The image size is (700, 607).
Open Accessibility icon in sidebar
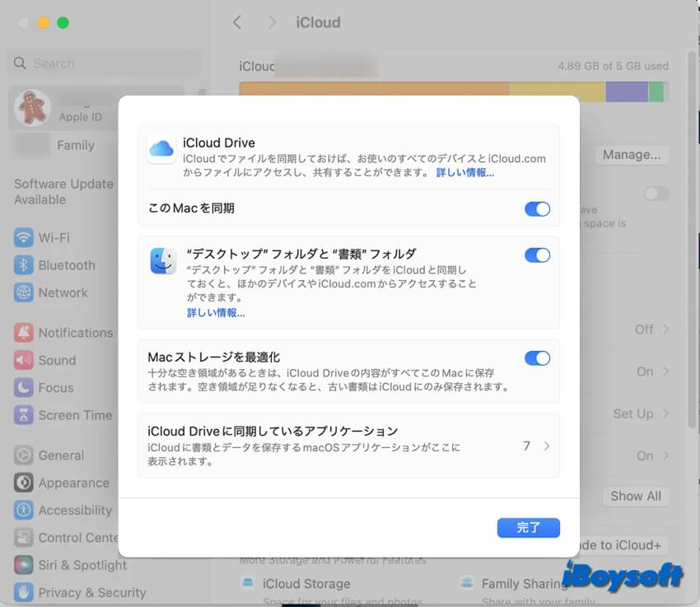pos(23,510)
